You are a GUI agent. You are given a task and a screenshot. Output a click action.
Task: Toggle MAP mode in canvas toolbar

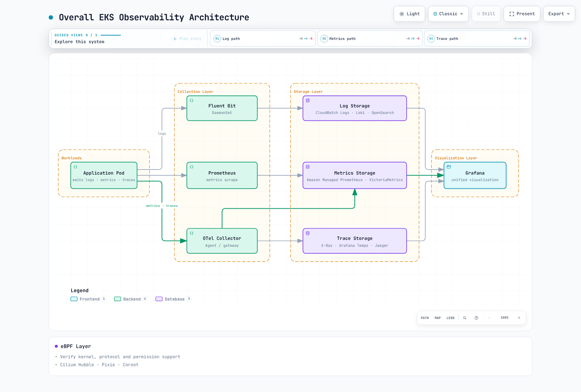[438, 318]
